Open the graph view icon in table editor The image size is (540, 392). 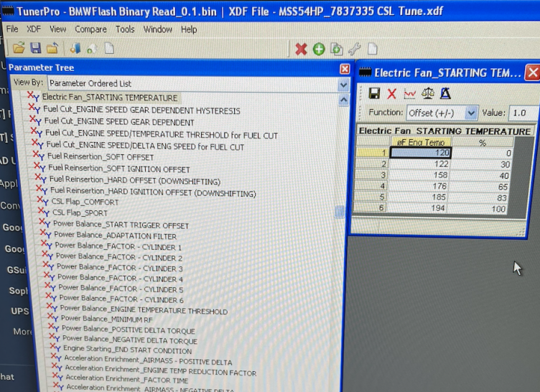pyautogui.click(x=410, y=93)
